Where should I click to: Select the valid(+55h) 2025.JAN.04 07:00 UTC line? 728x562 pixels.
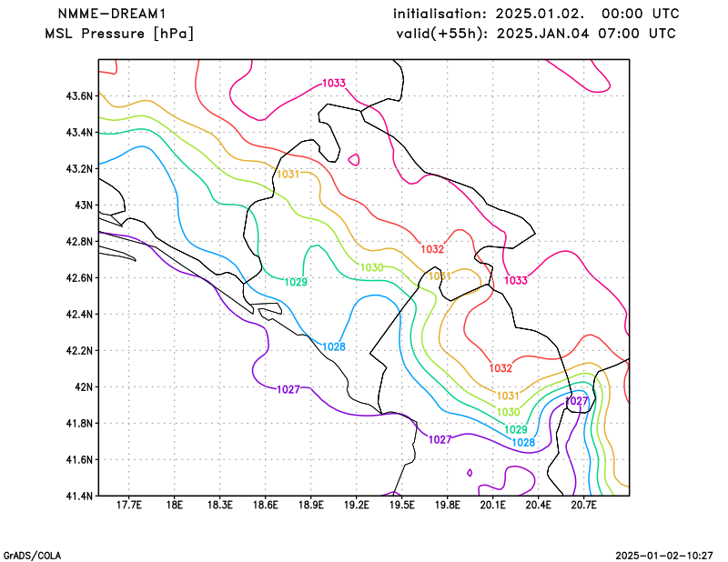[x=536, y=34]
